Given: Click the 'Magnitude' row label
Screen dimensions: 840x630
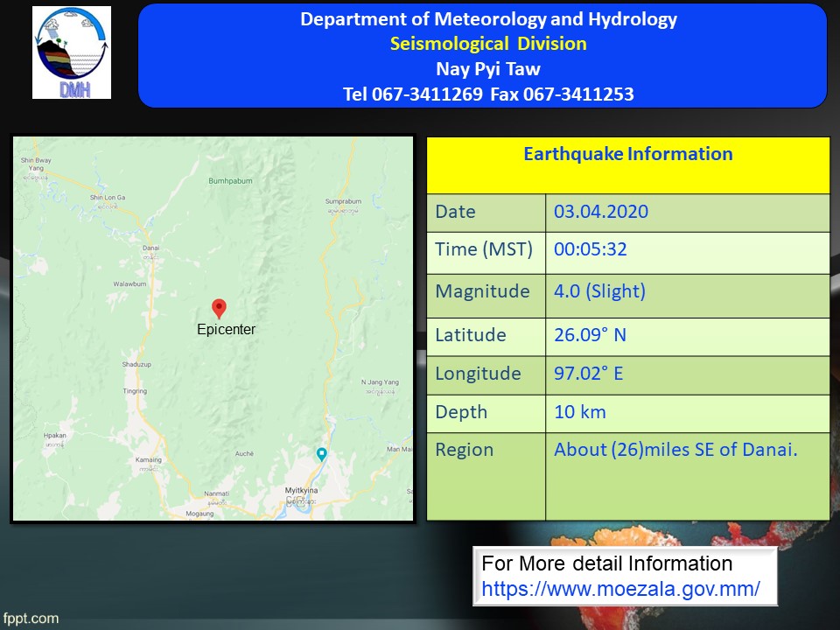Looking at the screenshot, I should (482, 290).
